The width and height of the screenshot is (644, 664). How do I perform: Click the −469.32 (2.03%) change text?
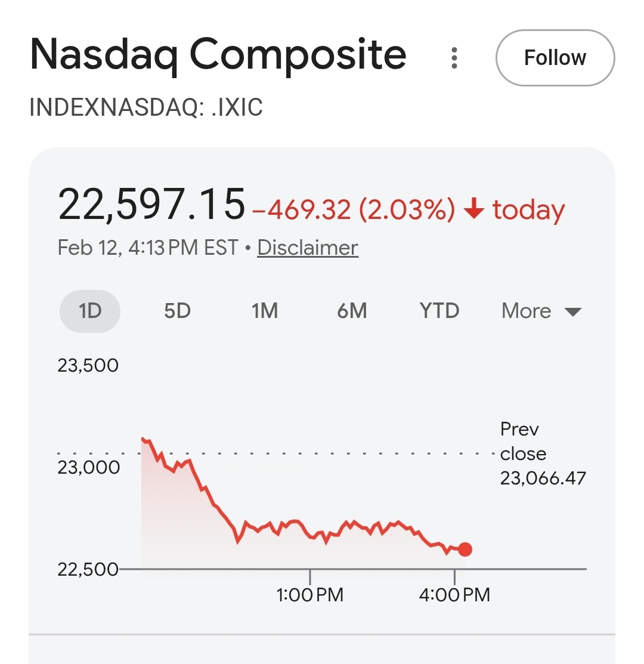click(x=354, y=210)
